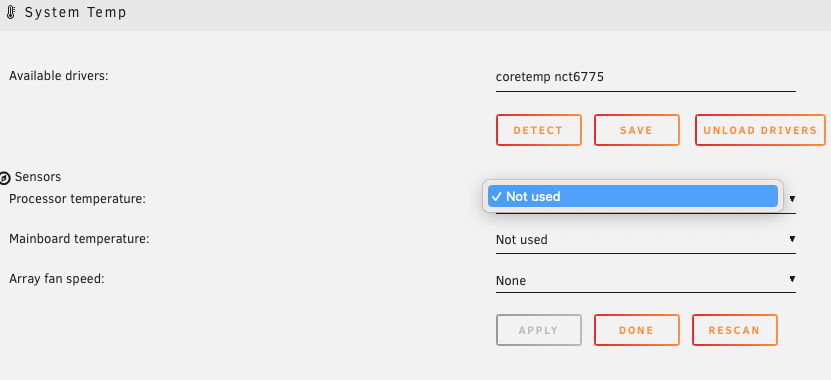Click the Sensors section heading text
Screen dimensions: 831x380
[38, 176]
